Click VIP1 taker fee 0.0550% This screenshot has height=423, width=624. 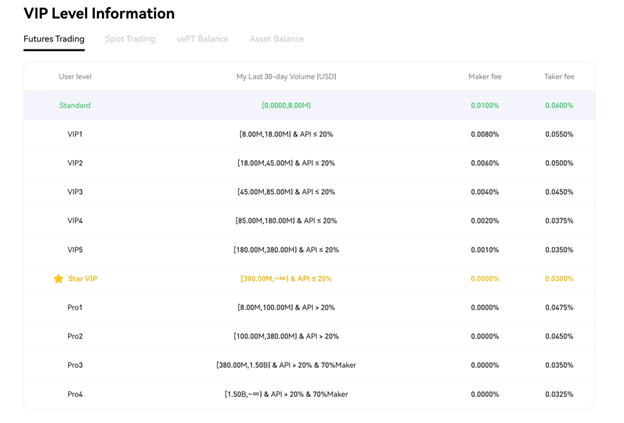pos(559,134)
